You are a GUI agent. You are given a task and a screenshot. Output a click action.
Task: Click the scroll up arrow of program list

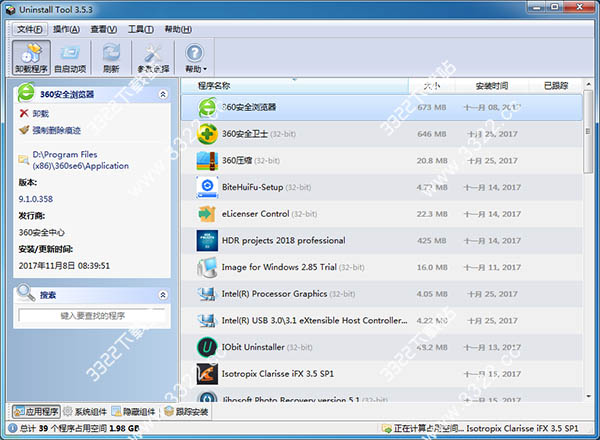588,84
